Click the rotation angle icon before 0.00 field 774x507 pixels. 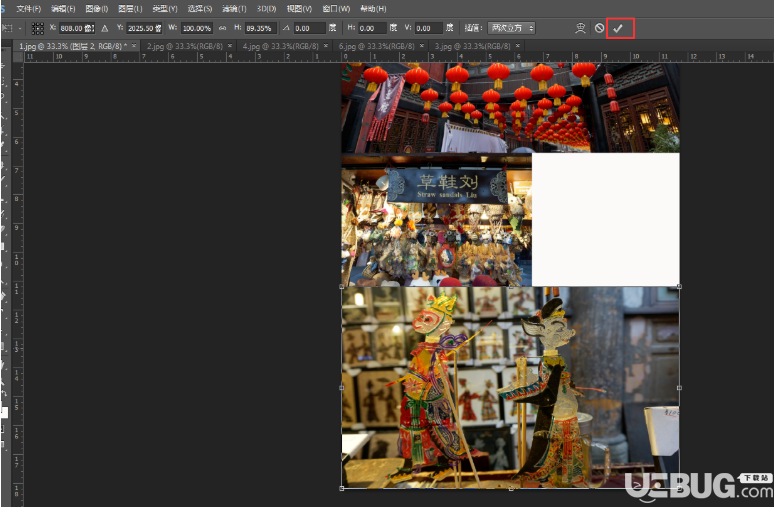[286, 28]
